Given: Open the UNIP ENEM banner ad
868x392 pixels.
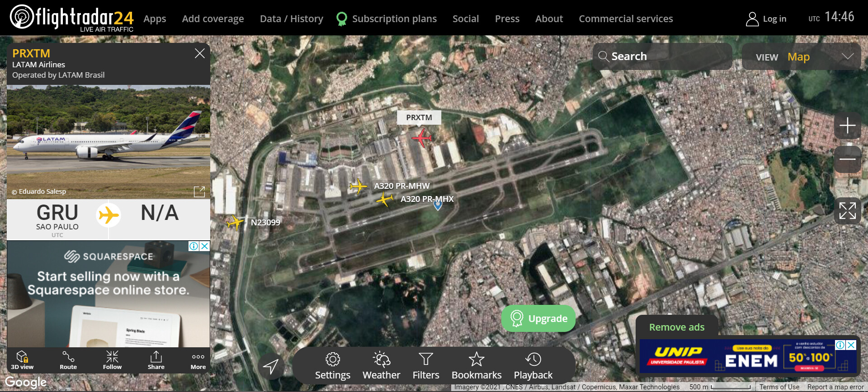Looking at the screenshot, I should point(748,356).
